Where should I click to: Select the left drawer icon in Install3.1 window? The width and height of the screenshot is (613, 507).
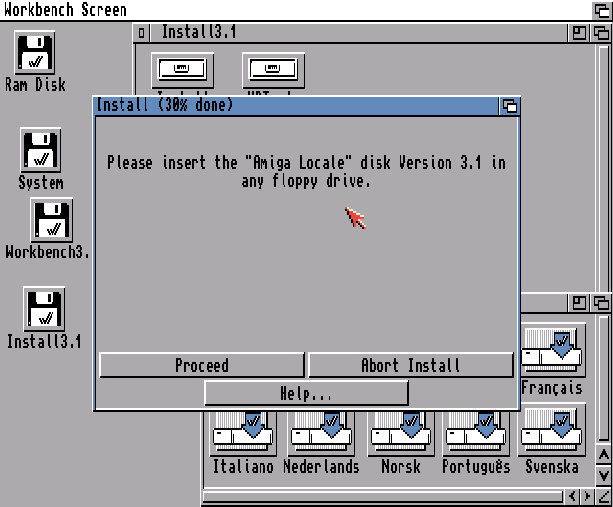click(183, 70)
